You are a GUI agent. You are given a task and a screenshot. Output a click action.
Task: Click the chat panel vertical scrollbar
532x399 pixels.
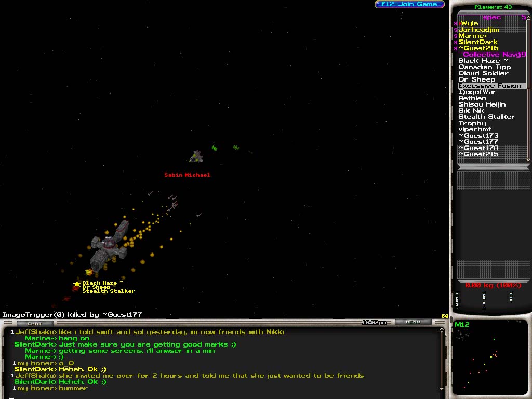tap(443, 358)
